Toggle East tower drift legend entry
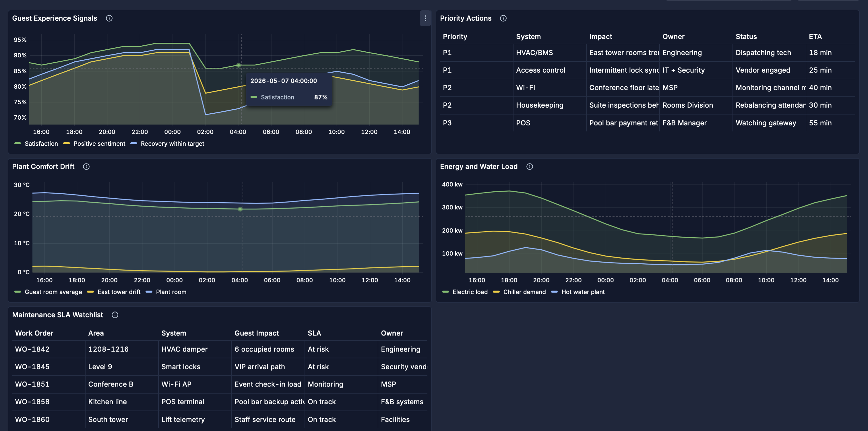The width and height of the screenshot is (868, 431). coord(114,292)
